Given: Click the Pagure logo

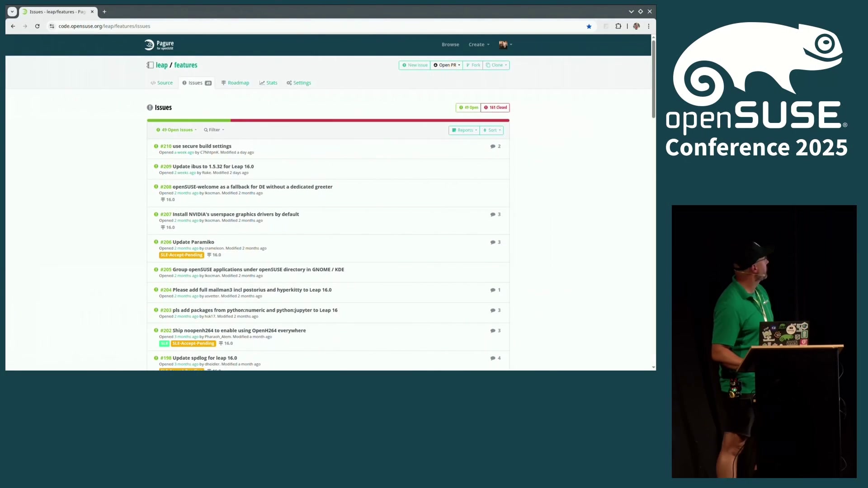Looking at the screenshot, I should click(x=159, y=45).
